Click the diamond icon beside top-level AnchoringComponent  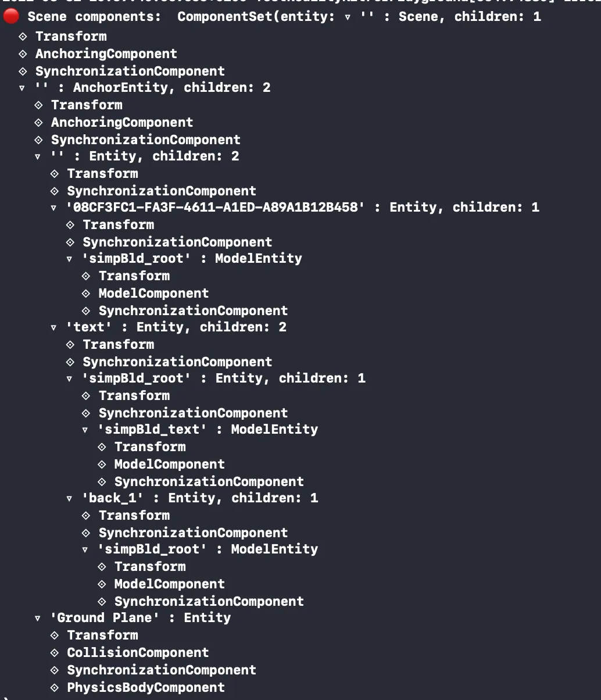click(23, 53)
